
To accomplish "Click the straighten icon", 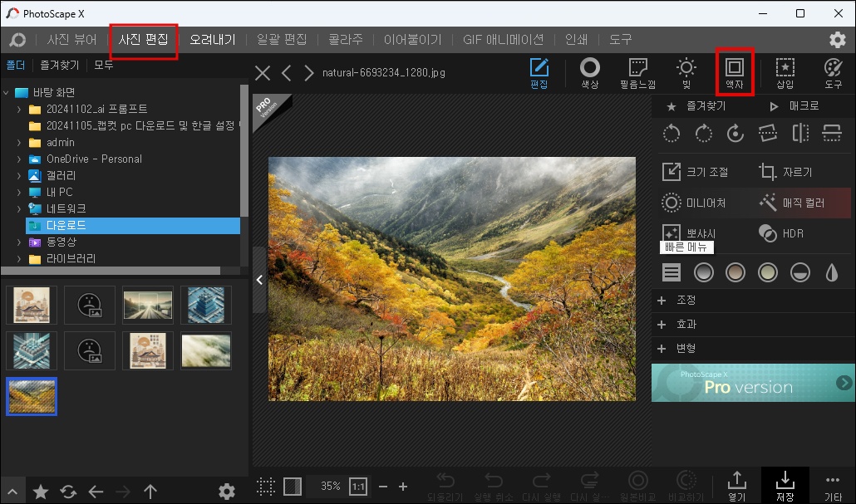I will pos(768,133).
